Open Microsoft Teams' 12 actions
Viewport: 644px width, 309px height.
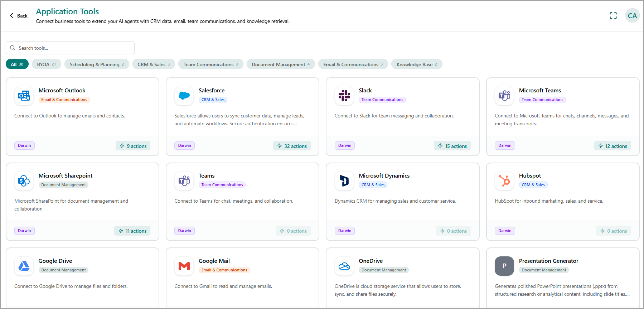612,146
